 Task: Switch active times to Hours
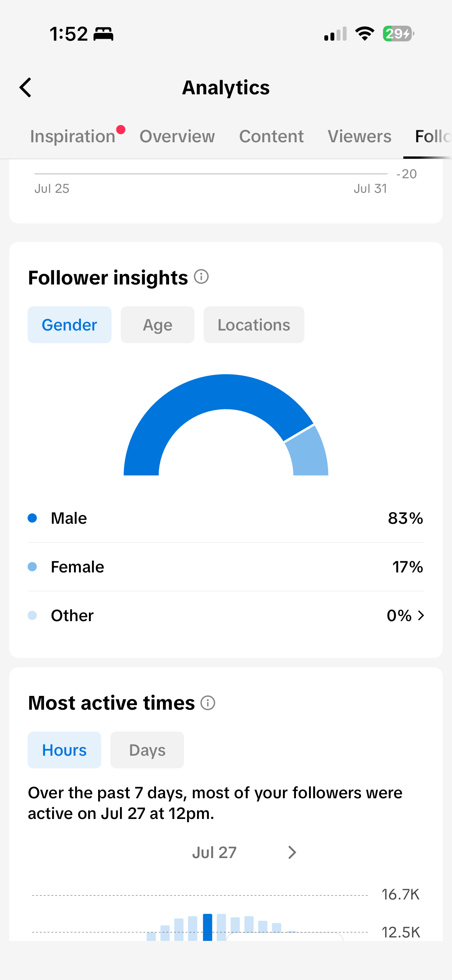(64, 750)
